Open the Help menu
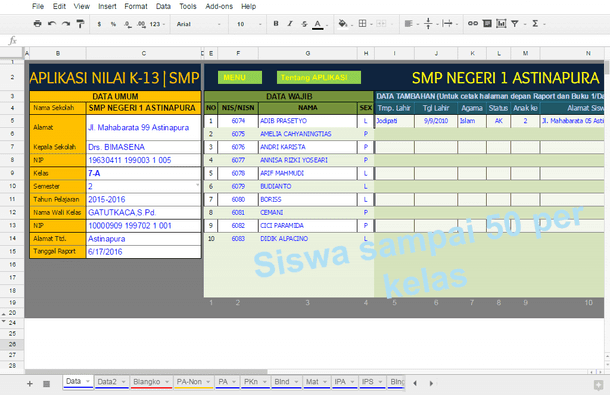The width and height of the screenshot is (610, 395). [x=248, y=6]
